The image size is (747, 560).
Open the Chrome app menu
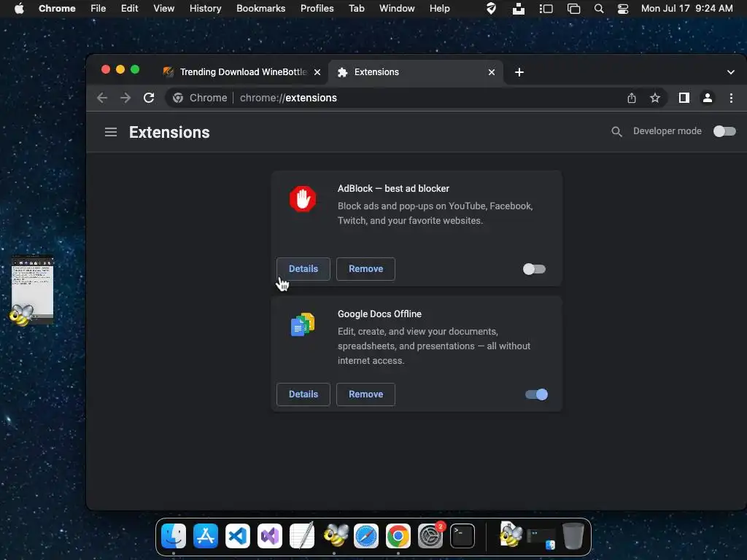click(57, 9)
